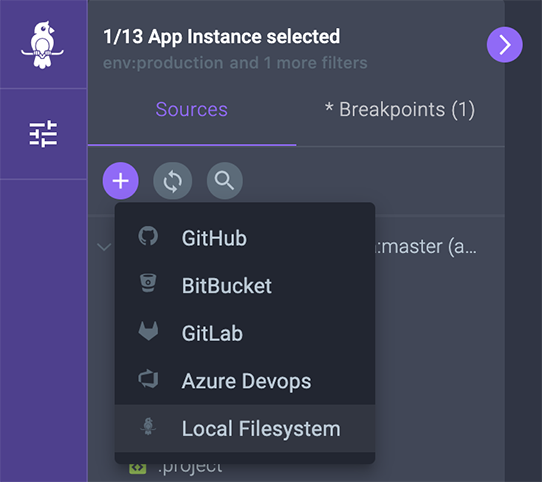Viewport: 542px width, 482px height.
Task: Open the source search magnifier
Action: pyautogui.click(x=225, y=181)
